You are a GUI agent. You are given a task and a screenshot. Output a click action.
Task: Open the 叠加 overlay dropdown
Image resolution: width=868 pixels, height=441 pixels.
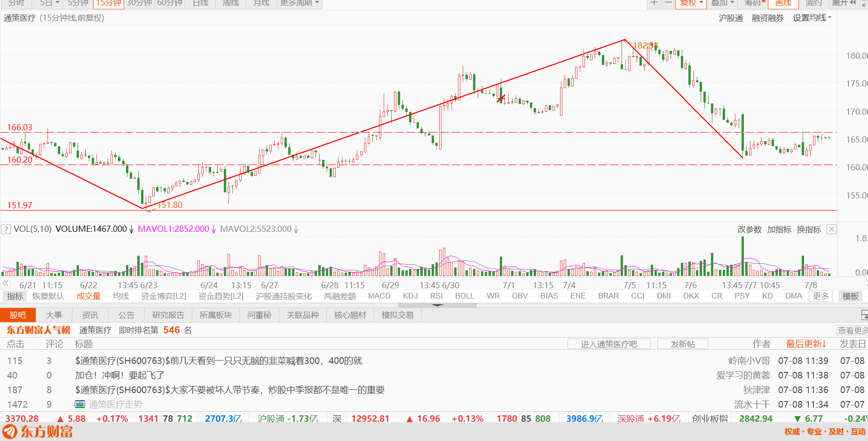(x=723, y=3)
